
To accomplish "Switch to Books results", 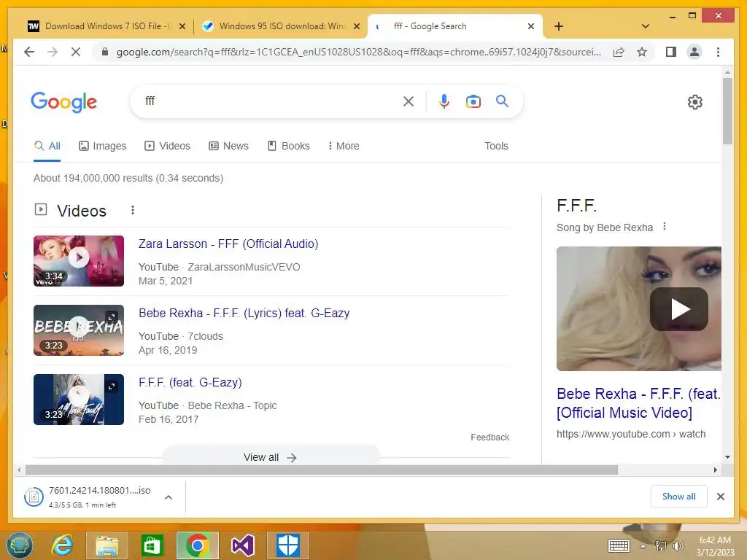I will coord(289,146).
